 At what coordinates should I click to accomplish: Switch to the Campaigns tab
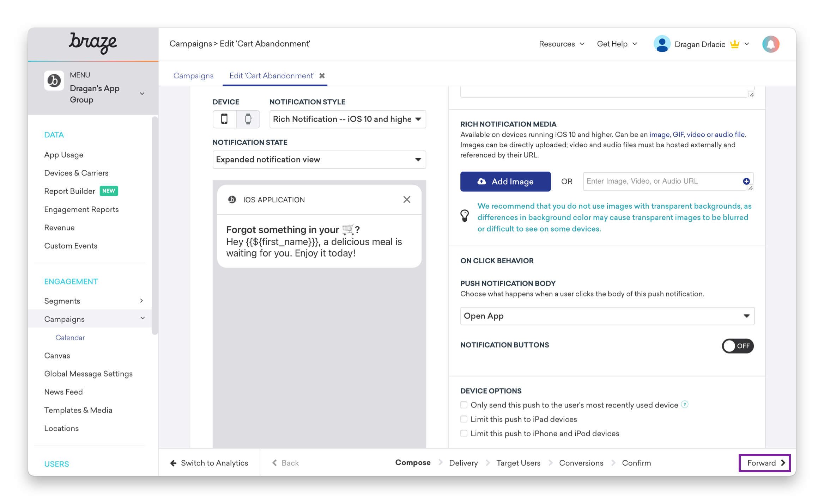coord(193,76)
